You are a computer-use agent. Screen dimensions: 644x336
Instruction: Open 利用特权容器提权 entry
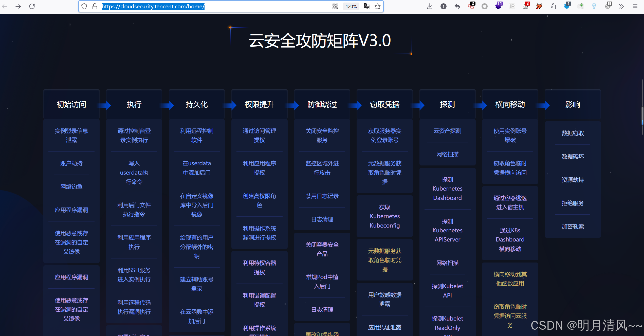point(260,268)
